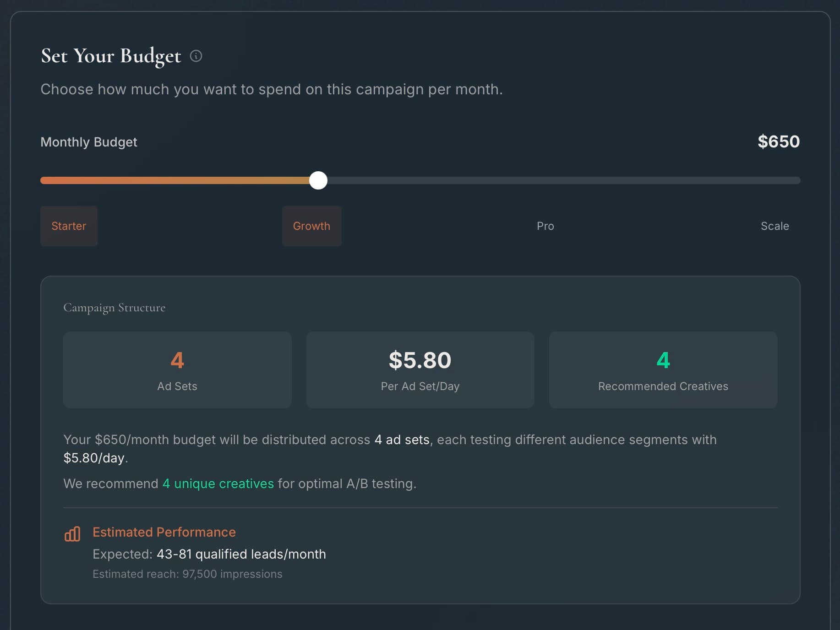
Task: Switch to the Pro budget tier
Action: click(x=545, y=226)
